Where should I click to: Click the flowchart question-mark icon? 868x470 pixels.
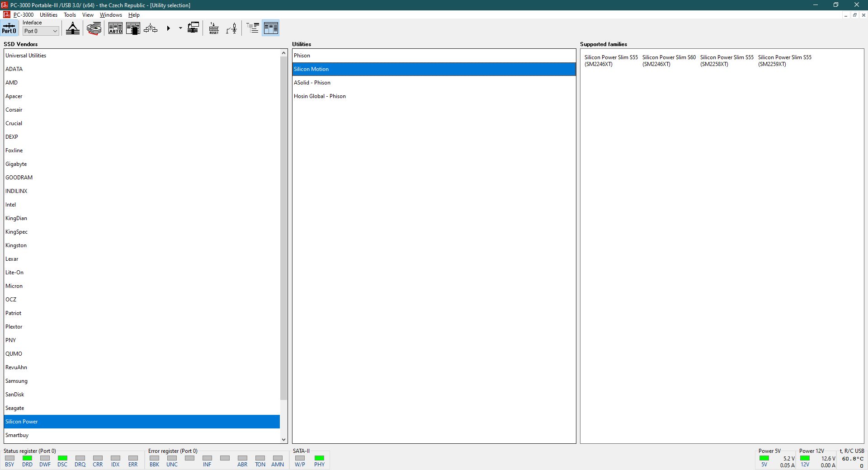tap(151, 28)
